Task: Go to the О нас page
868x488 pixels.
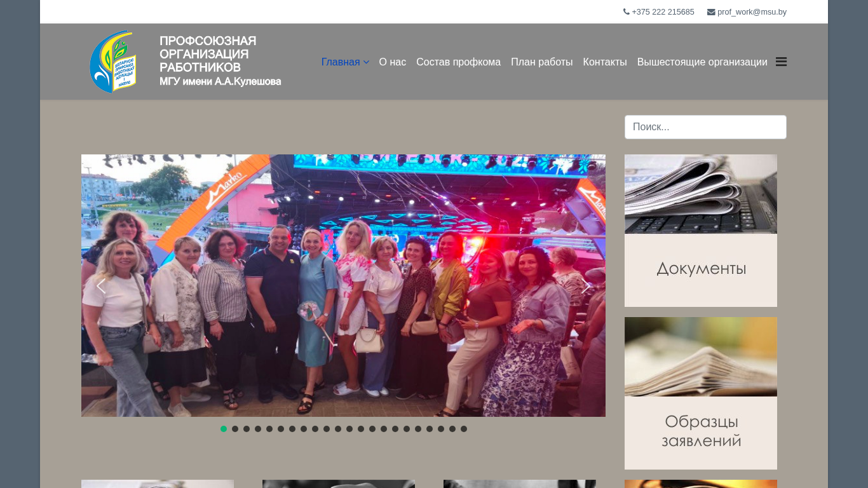Action: pyautogui.click(x=393, y=62)
